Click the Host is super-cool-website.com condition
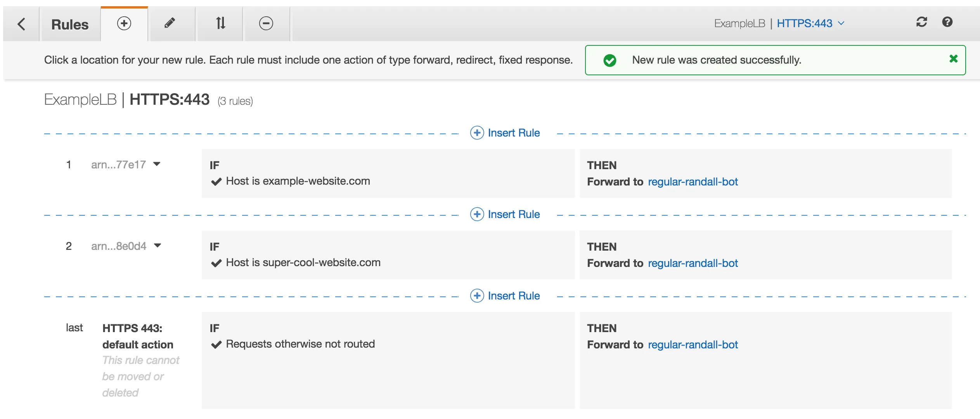Image resolution: width=980 pixels, height=419 pixels. tap(303, 263)
